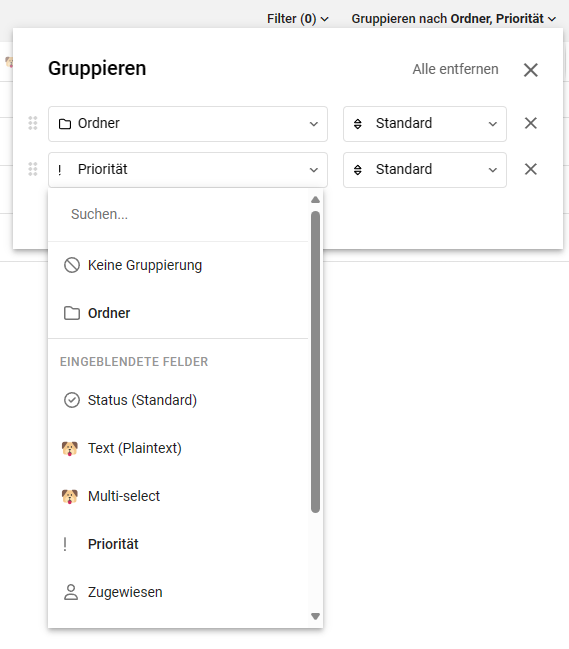This screenshot has height=649, width=569.
Task: Remove the Ordner grouping row
Action: point(531,123)
